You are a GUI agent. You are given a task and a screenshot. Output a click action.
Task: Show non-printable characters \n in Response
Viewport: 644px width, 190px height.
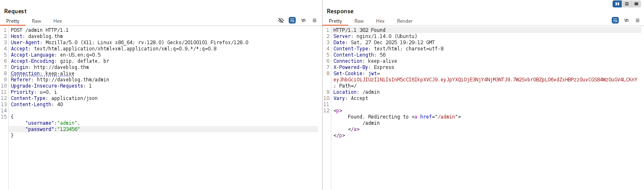coord(626,20)
